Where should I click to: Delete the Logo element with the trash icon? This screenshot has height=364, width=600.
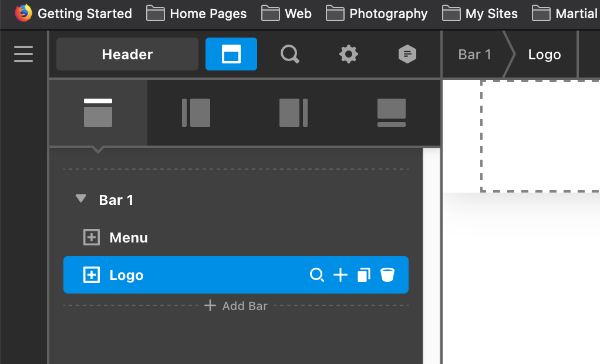[387, 275]
